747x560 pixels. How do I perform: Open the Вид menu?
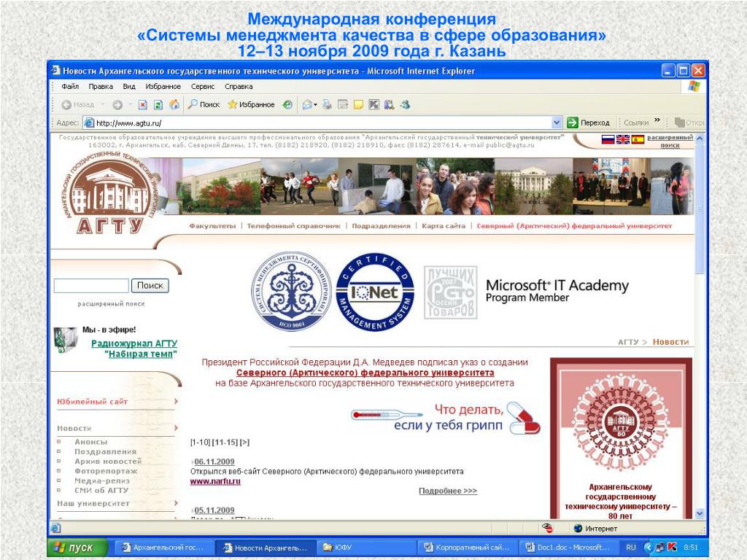pos(129,87)
